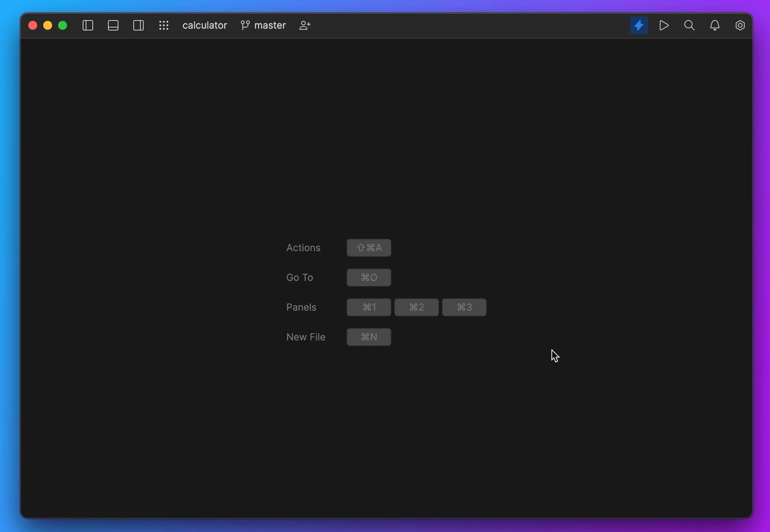Toggle the bottom panel
Image resolution: width=770 pixels, height=532 pixels.
point(113,25)
